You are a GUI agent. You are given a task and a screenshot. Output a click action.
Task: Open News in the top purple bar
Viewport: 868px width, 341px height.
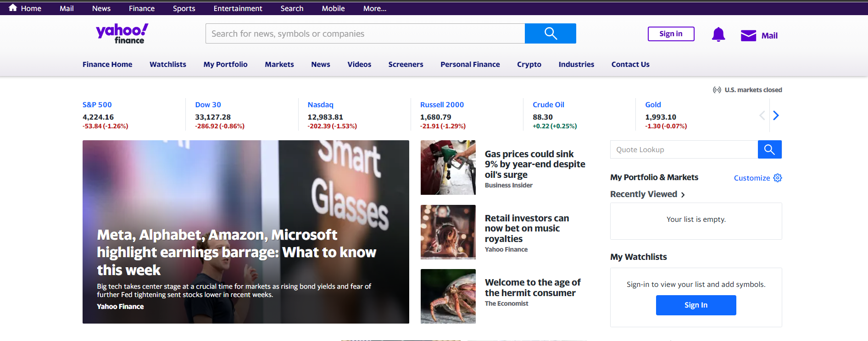(101, 8)
